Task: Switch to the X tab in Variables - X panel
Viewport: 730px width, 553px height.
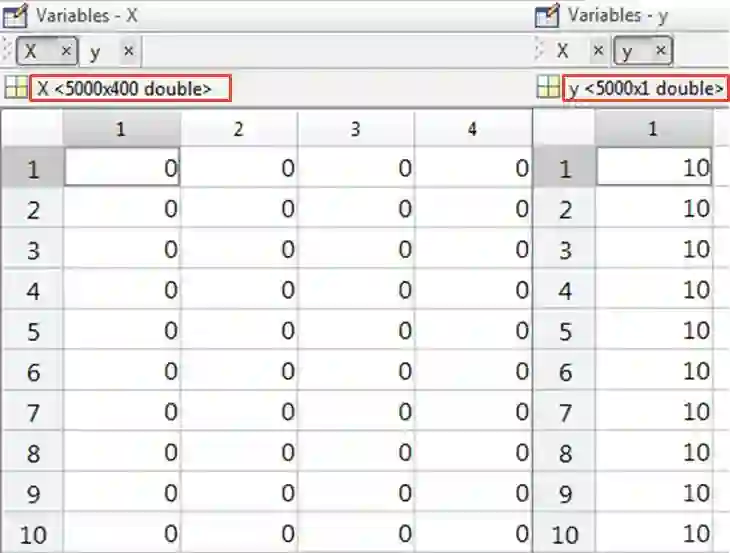Action: point(47,51)
